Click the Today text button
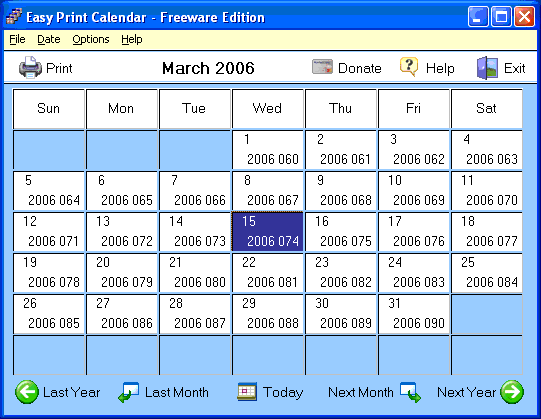Image resolution: width=541 pixels, height=419 pixels. [283, 392]
